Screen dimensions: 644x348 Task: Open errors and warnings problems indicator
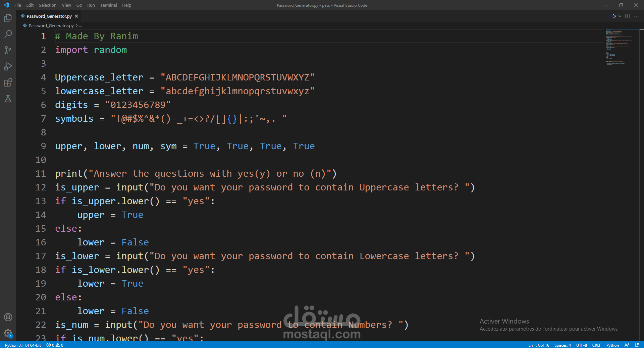[x=55, y=345]
